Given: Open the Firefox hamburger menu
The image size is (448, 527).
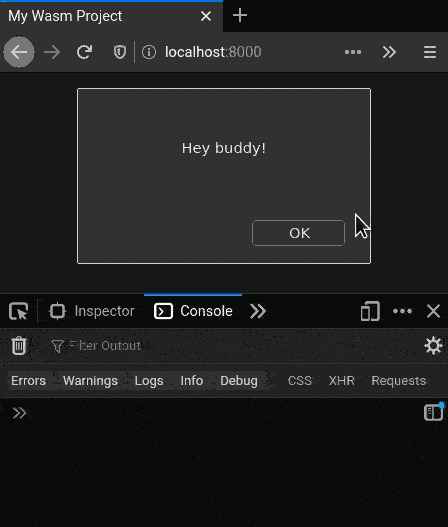Looking at the screenshot, I should pyautogui.click(x=430, y=52).
